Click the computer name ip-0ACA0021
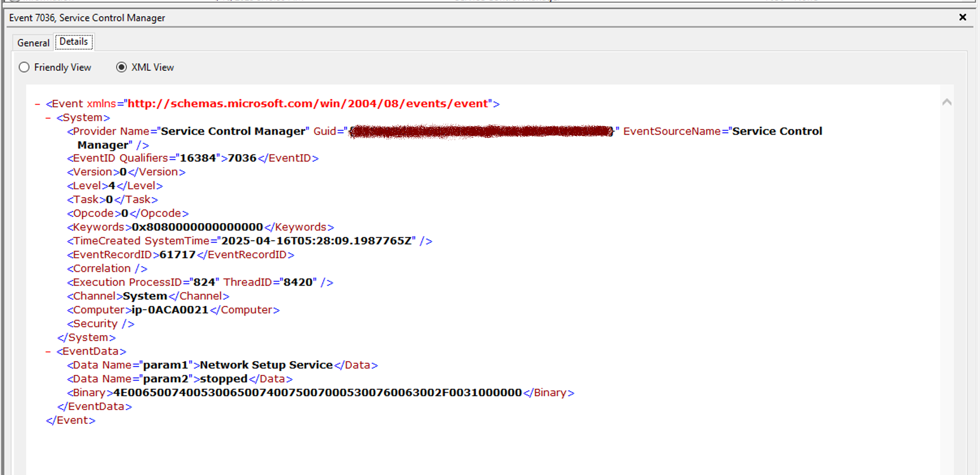The image size is (980, 475). (x=170, y=310)
